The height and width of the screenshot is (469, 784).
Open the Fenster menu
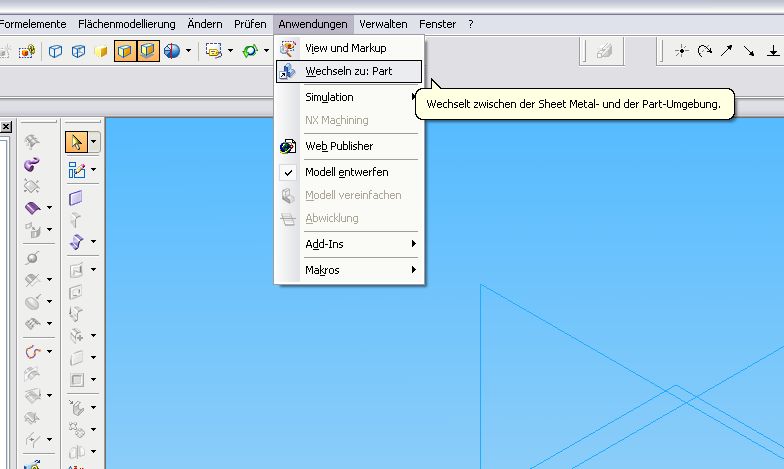point(438,24)
